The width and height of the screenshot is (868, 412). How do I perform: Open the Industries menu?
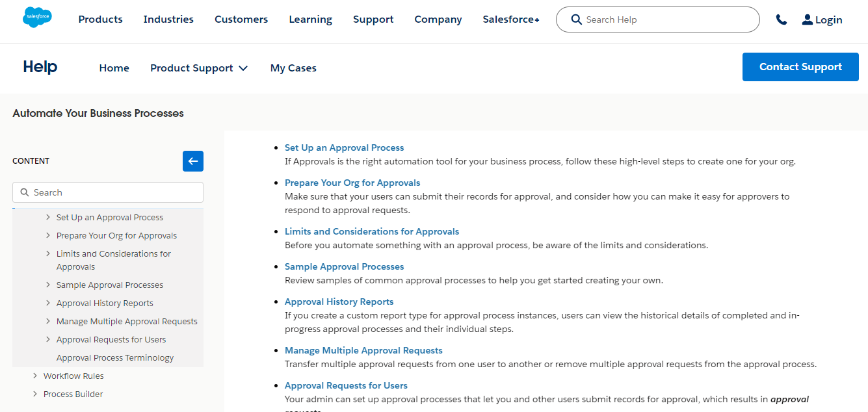tap(168, 19)
